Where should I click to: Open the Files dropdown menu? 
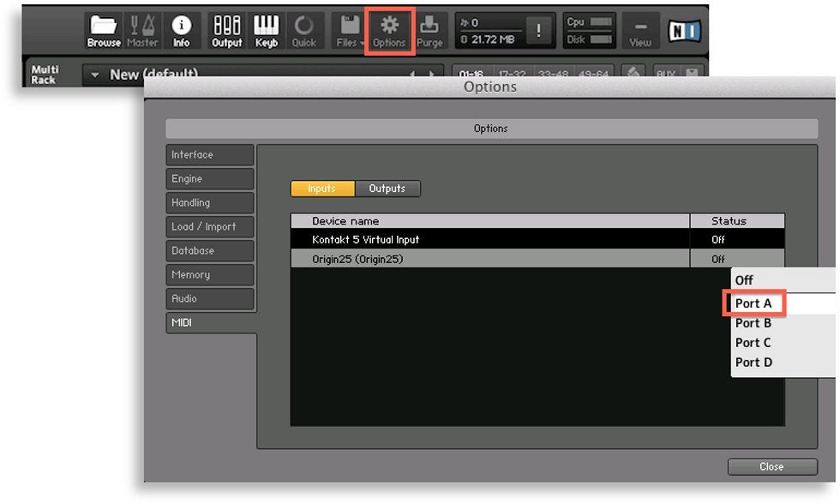[350, 30]
